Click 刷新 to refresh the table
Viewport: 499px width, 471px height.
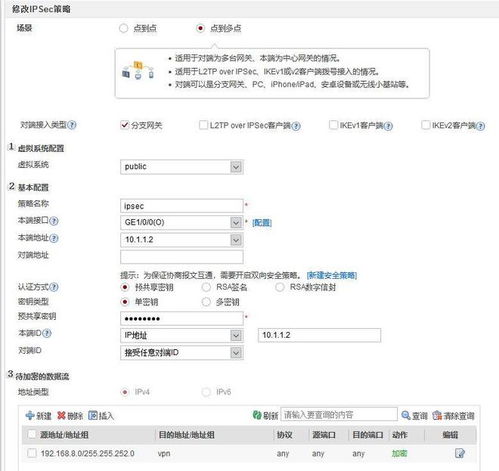click(x=265, y=415)
